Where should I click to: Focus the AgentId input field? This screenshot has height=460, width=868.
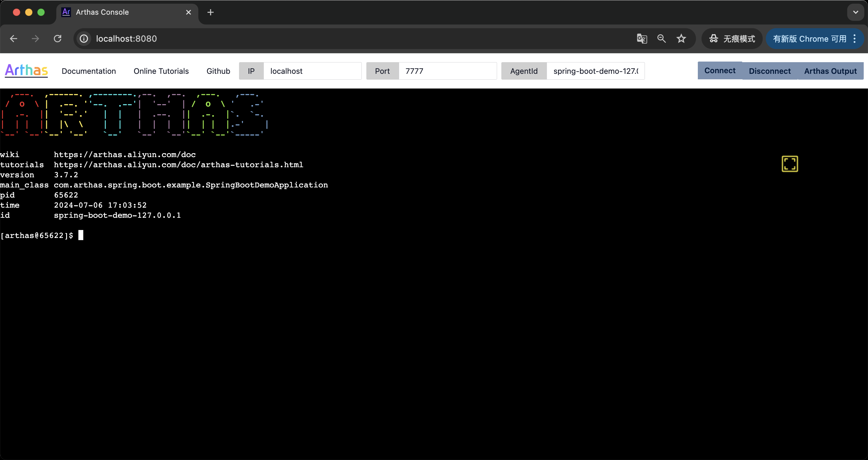point(595,71)
